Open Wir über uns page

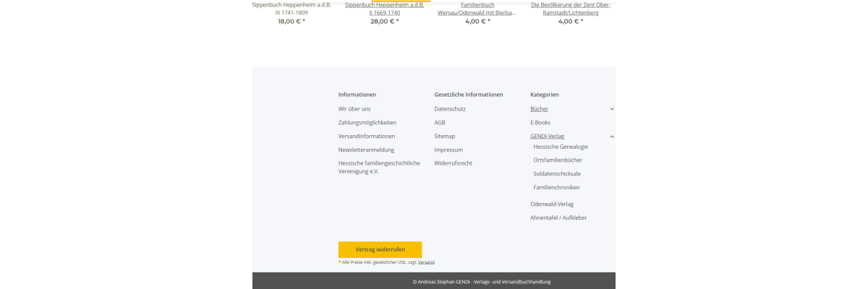pyautogui.click(x=354, y=109)
